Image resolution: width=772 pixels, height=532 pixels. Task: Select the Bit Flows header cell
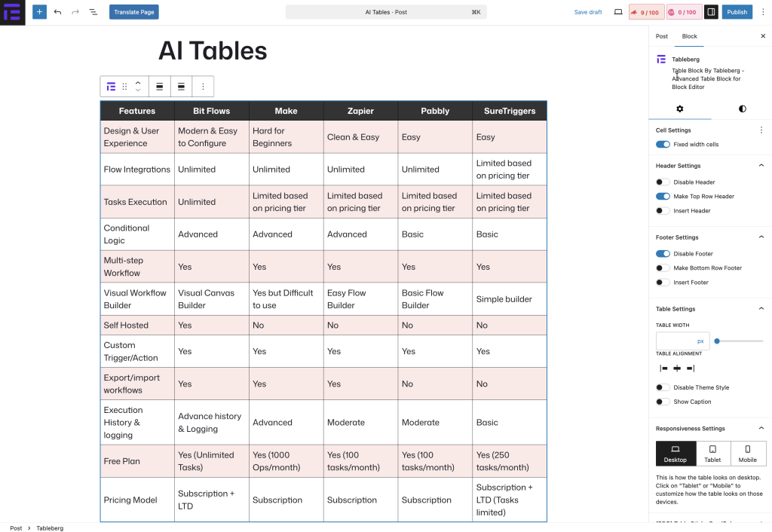click(212, 112)
